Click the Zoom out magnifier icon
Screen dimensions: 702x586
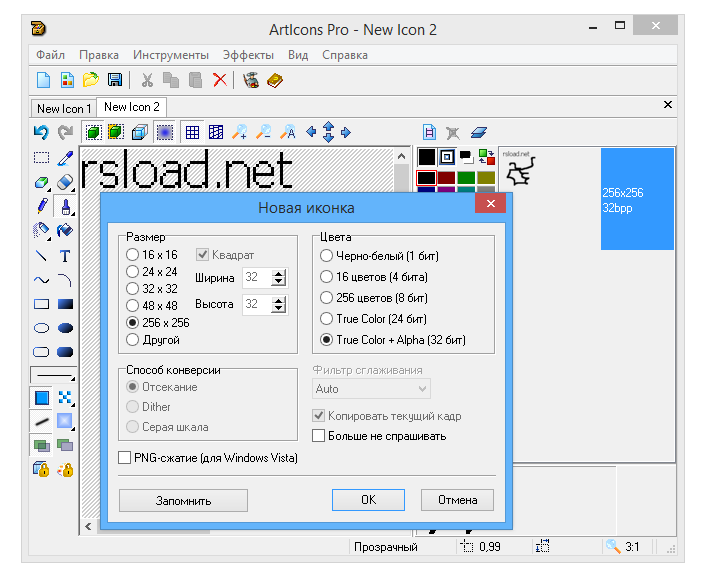(x=263, y=132)
